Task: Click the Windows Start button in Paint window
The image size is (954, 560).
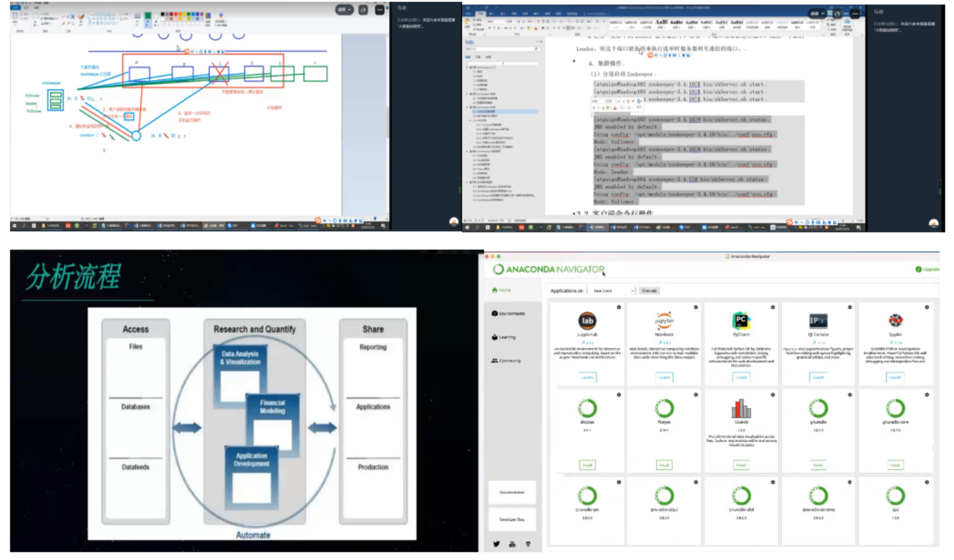Action: click(x=15, y=226)
